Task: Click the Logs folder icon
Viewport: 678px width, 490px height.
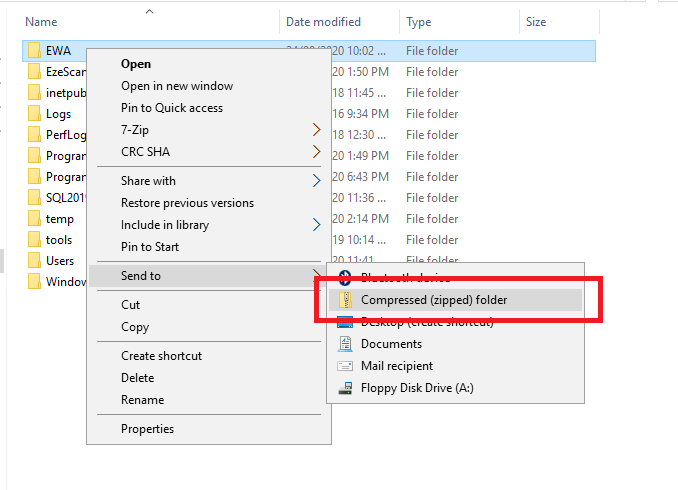Action: click(x=33, y=114)
